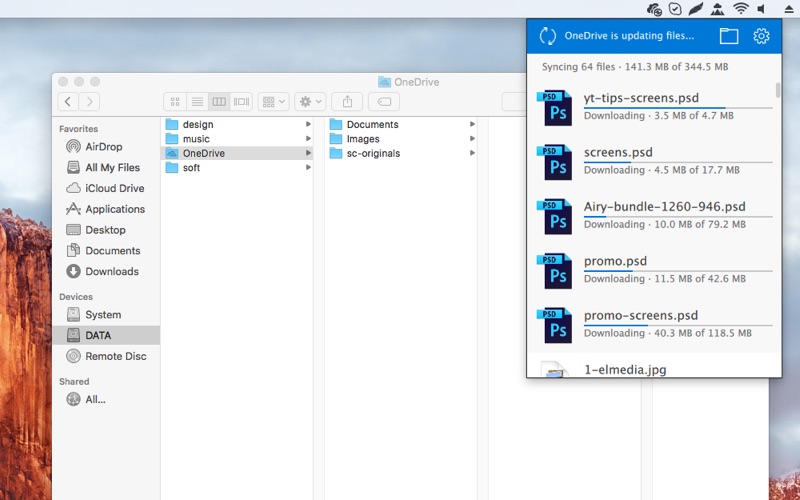Click PSD icon for screens.psd
This screenshot has height=500, width=800.
tap(555, 162)
